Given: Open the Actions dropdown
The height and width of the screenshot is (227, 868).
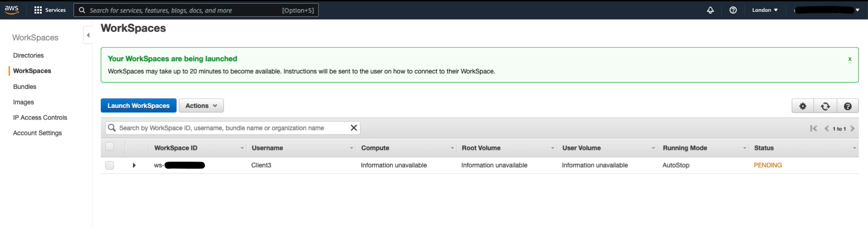Looking at the screenshot, I should click(201, 106).
